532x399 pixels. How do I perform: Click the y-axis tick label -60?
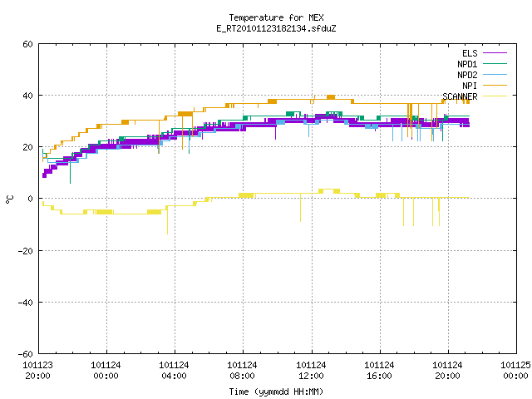click(x=26, y=354)
